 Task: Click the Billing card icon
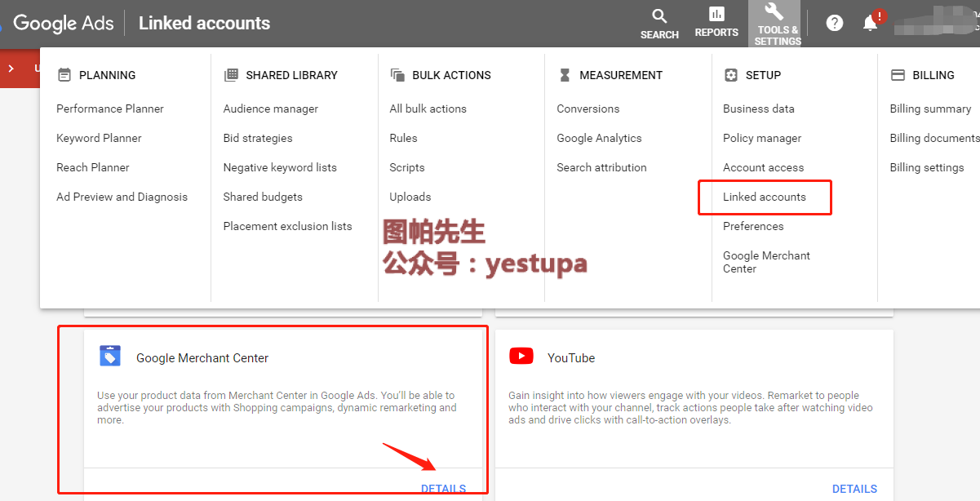(898, 75)
